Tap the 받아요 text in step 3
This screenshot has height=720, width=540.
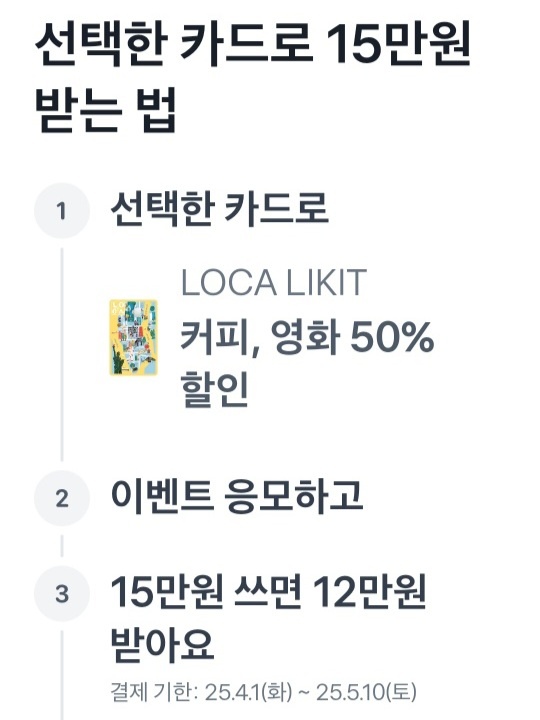[162, 644]
